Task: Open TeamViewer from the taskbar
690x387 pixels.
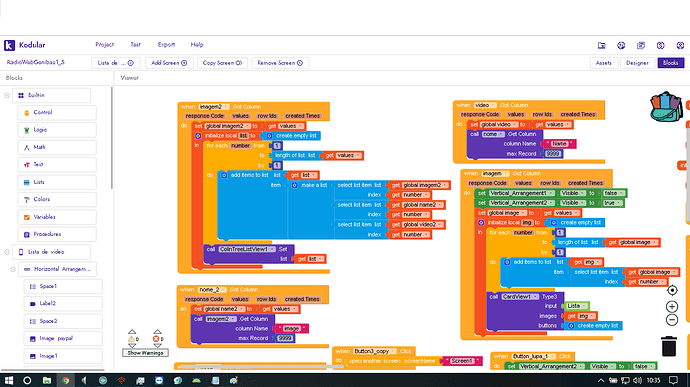Action: click(x=159, y=380)
